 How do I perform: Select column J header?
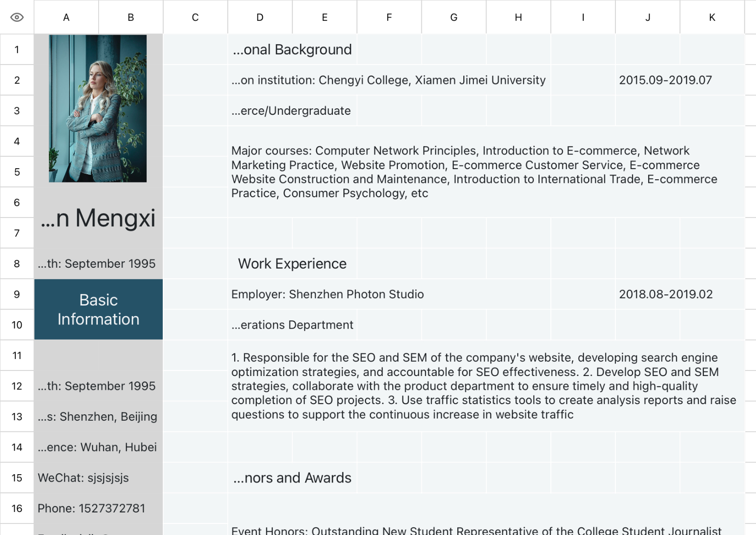coord(647,17)
